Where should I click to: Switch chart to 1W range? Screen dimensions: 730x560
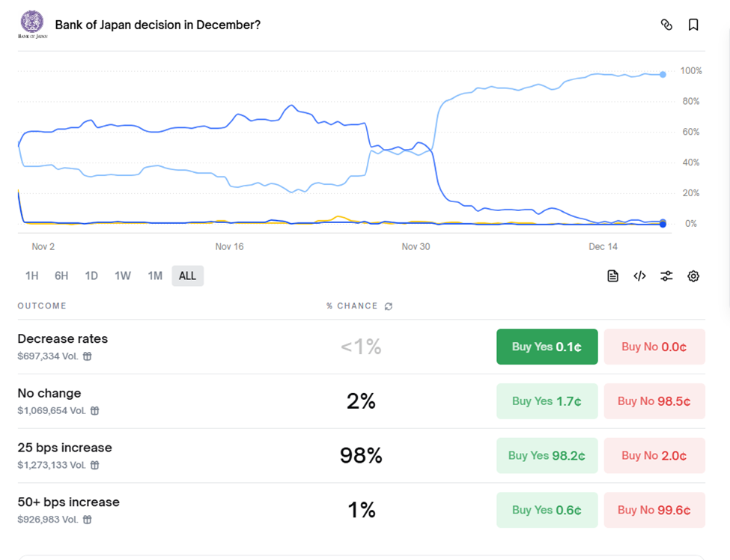(x=123, y=276)
